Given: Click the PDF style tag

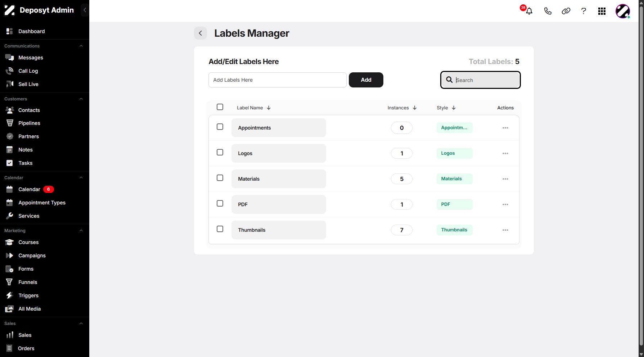Looking at the screenshot, I should [454, 204].
